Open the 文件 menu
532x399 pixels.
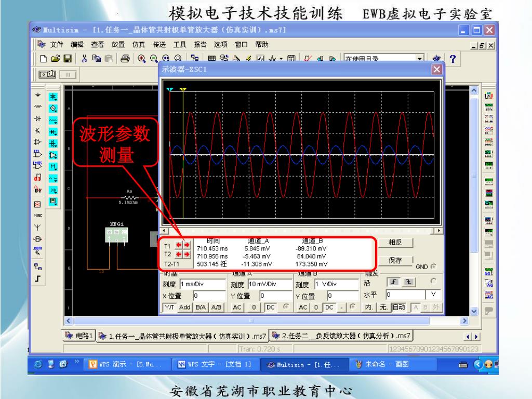tap(57, 45)
